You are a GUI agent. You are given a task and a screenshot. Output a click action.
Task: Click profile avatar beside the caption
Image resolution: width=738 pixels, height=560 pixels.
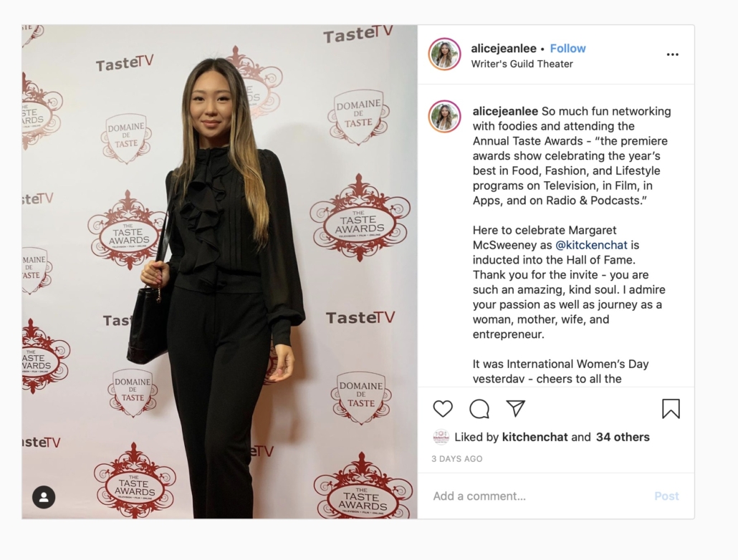point(444,116)
